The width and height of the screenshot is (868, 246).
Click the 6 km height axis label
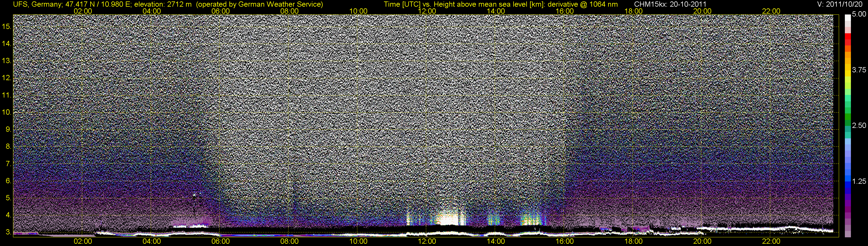pos(8,181)
